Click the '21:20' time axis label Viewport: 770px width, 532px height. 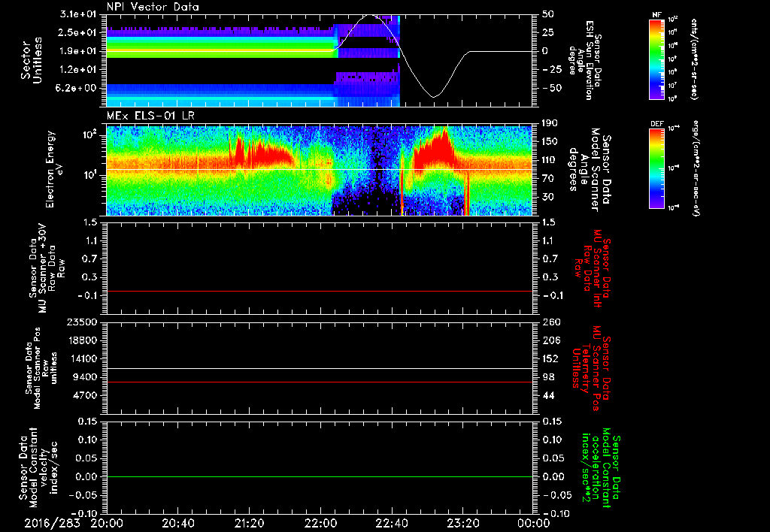pos(249,524)
